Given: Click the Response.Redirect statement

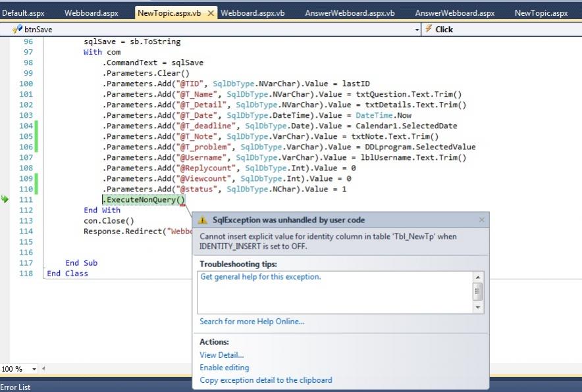Looking at the screenshot, I should pos(138,232).
